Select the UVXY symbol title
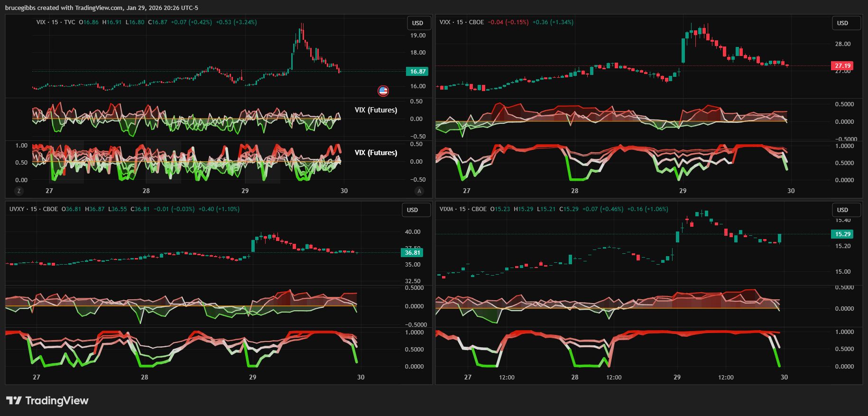This screenshot has height=416, width=868. (17, 209)
